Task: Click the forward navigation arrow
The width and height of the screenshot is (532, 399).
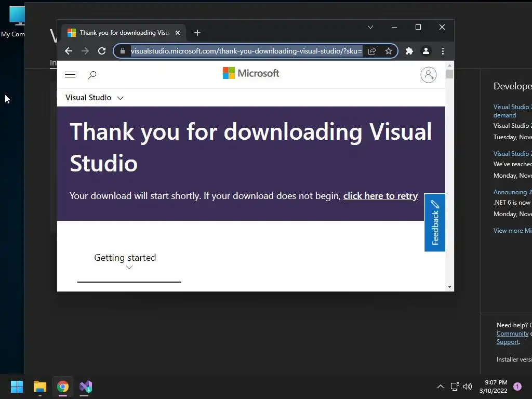Action: coord(85,51)
